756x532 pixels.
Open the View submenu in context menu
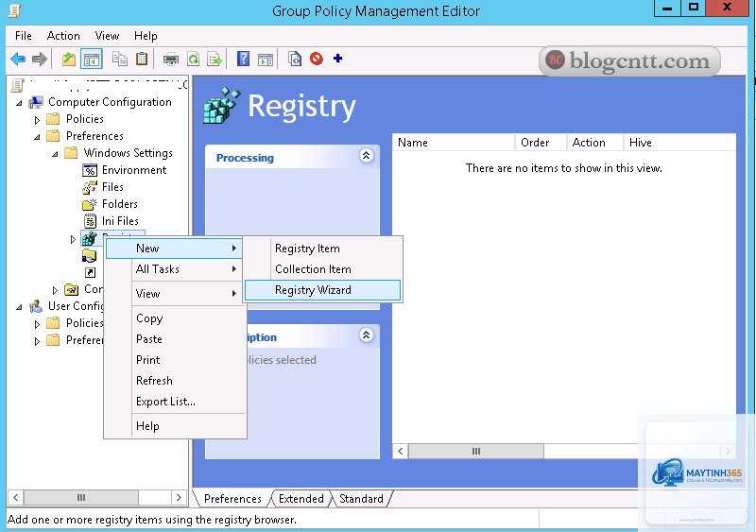(176, 294)
